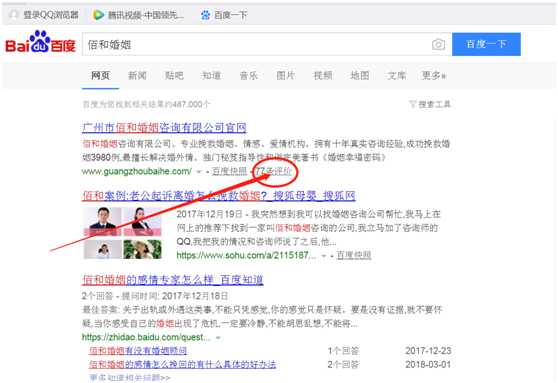Image resolution: width=558 pixels, height=383 pixels.
Task: Open the 佰和案例 搜狐母婴 result title
Action: (219, 196)
